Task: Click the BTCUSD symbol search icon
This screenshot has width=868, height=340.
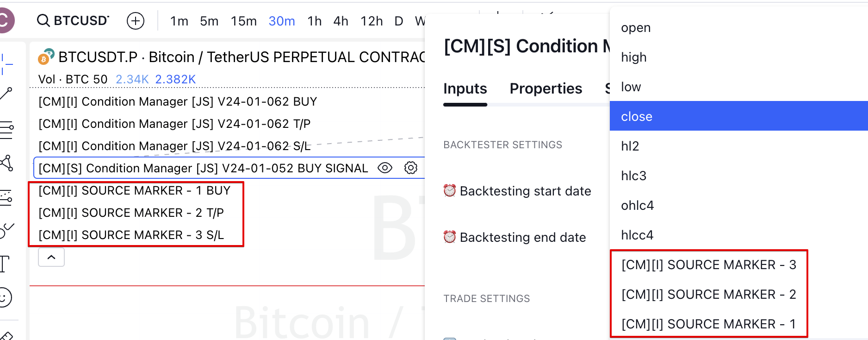Action: (43, 20)
